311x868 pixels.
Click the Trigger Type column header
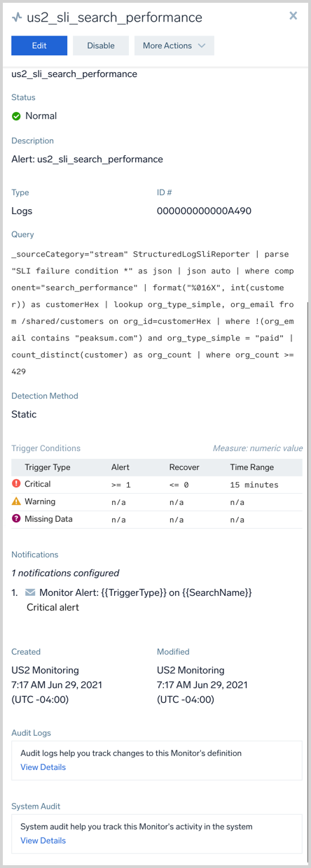[x=48, y=467]
